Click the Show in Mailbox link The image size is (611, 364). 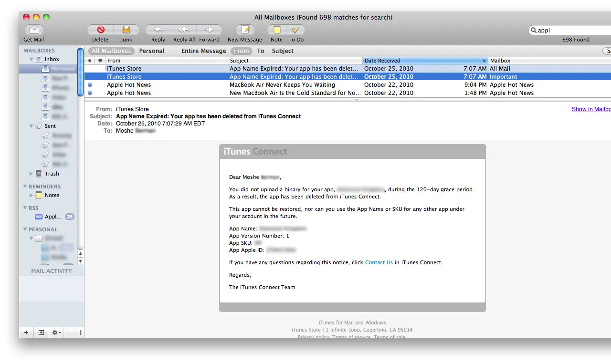[591, 109]
